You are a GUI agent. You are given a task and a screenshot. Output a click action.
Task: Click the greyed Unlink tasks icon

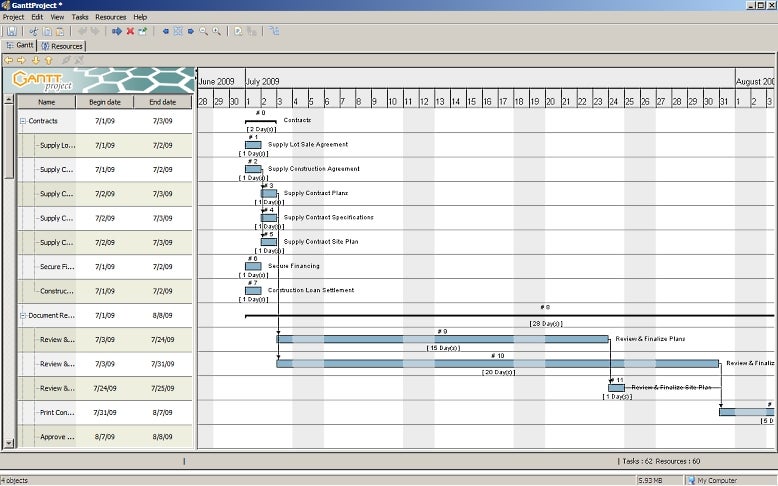pyautogui.click(x=79, y=60)
